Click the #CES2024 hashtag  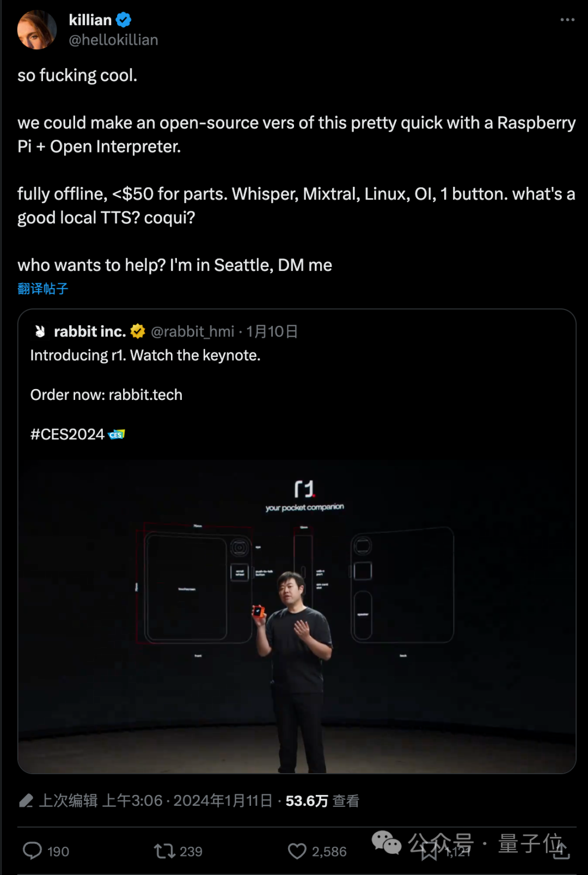[68, 434]
